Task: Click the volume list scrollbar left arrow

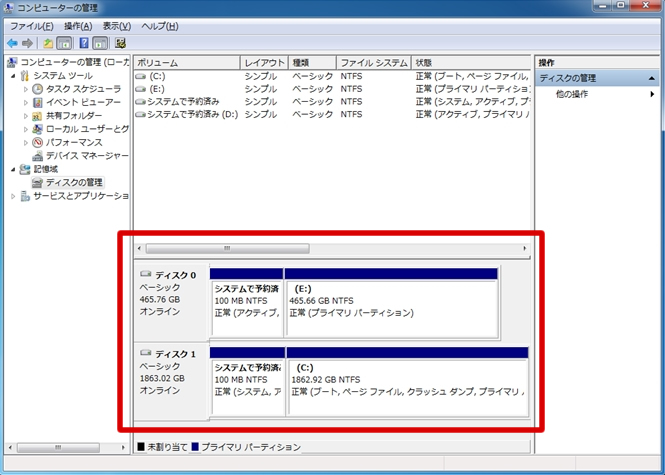Action: (140, 249)
